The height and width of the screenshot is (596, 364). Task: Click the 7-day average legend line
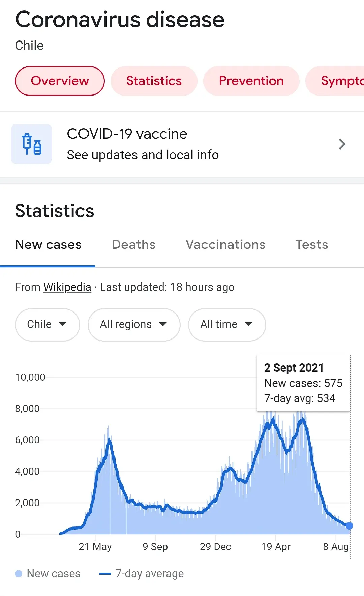tap(105, 574)
